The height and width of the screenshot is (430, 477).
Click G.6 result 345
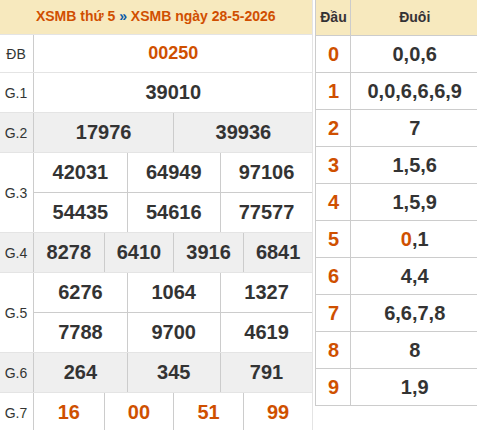tap(174, 372)
